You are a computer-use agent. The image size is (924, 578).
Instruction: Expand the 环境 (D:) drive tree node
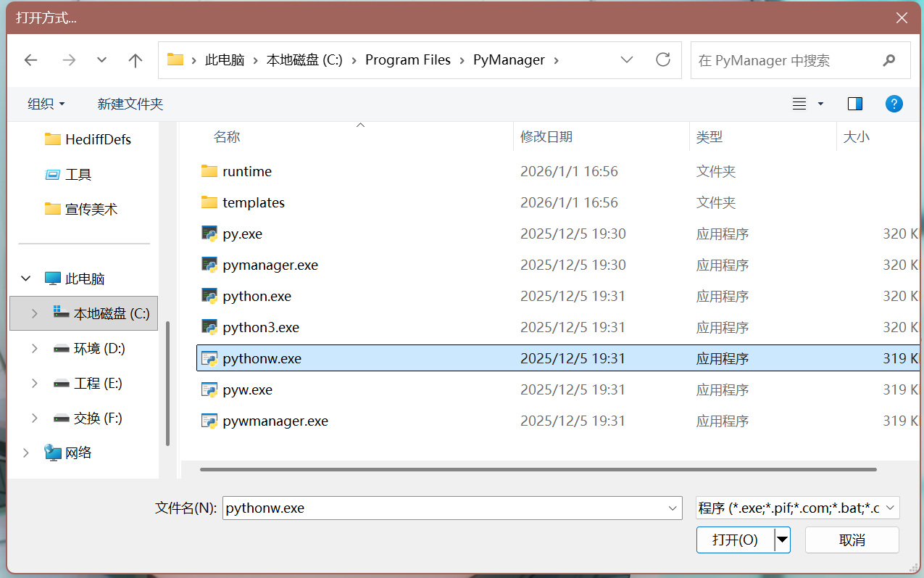[x=34, y=349]
